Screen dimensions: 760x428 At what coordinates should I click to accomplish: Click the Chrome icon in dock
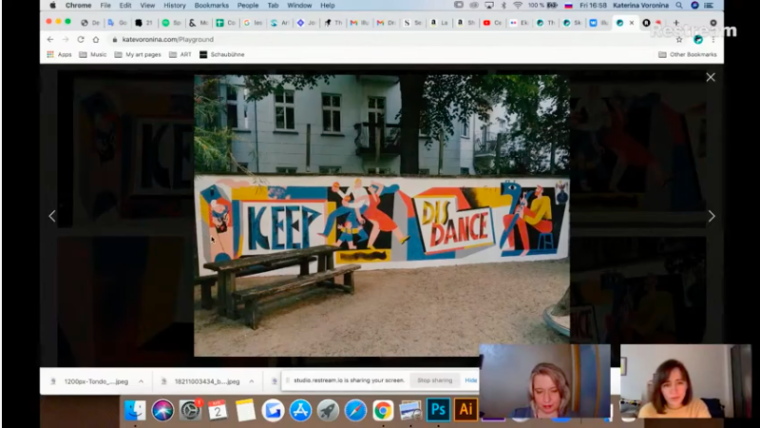coord(383,410)
